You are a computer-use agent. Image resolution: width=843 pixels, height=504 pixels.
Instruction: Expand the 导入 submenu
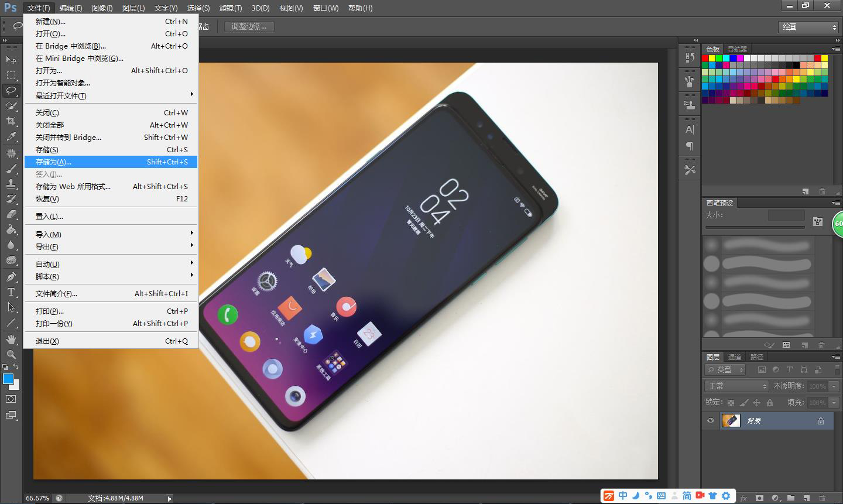coord(111,234)
